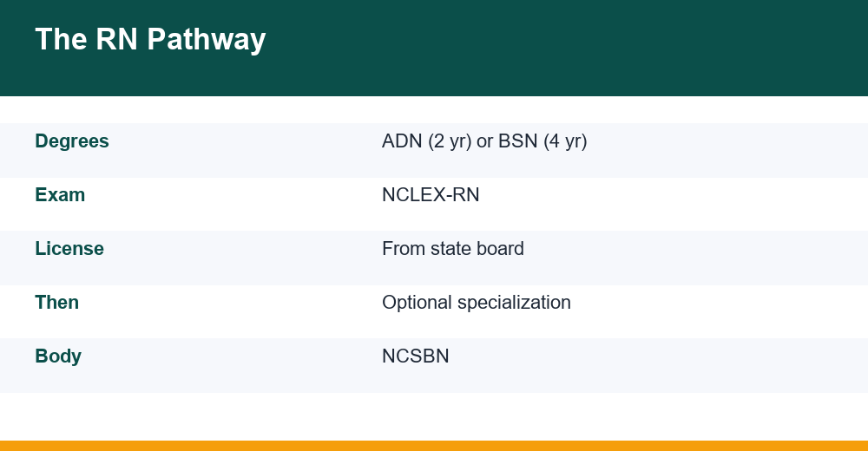Click the 'ADN (2 yr)' text
868x451 pixels.
pyautogui.click(x=427, y=141)
